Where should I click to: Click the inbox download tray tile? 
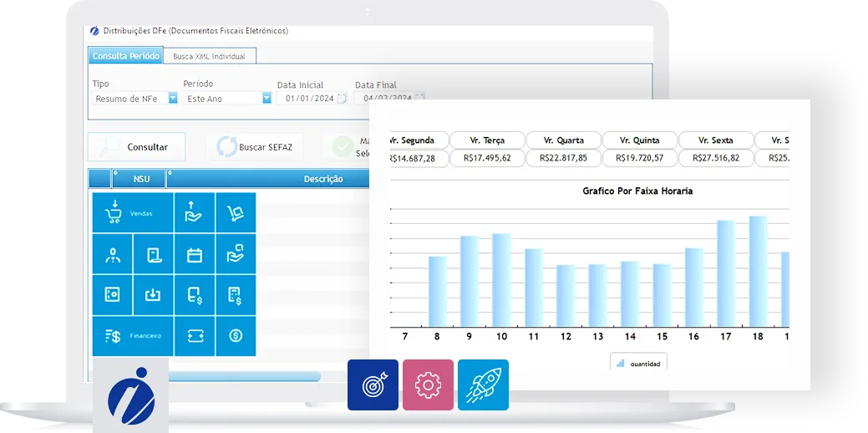point(154,295)
